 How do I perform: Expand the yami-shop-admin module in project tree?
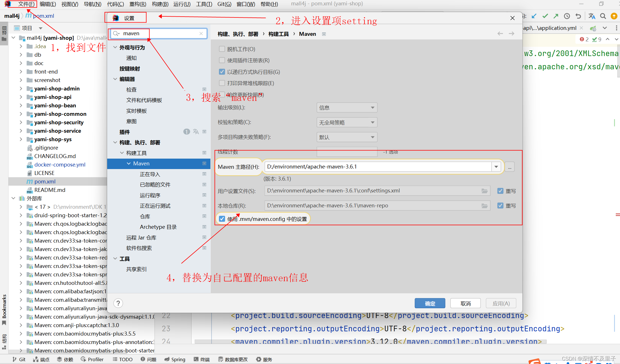click(x=21, y=88)
